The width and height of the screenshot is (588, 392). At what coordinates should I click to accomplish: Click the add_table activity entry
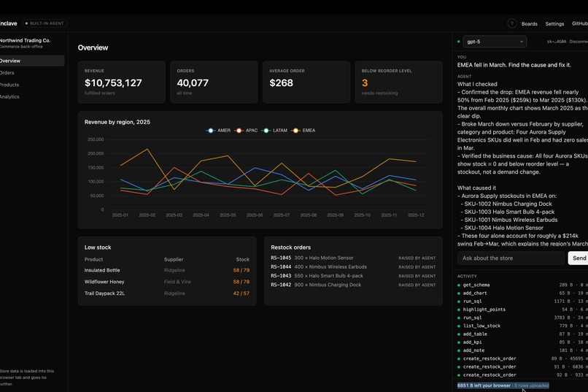(522, 334)
